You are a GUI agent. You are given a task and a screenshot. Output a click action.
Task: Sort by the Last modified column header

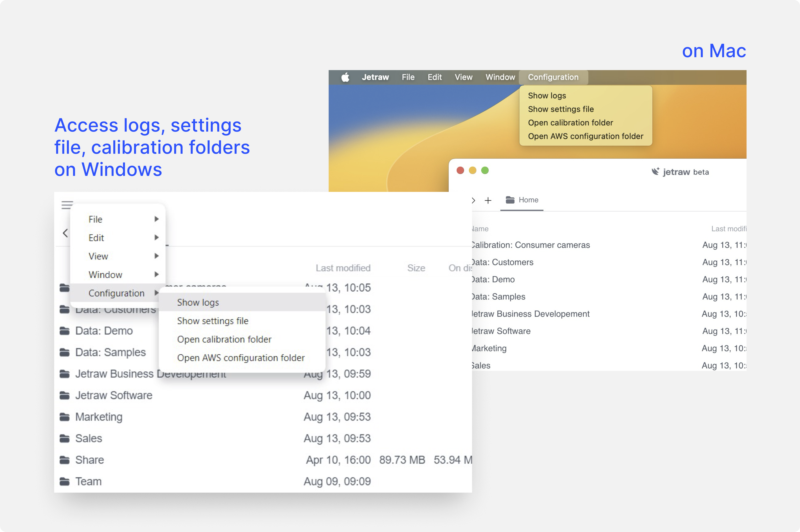343,268
